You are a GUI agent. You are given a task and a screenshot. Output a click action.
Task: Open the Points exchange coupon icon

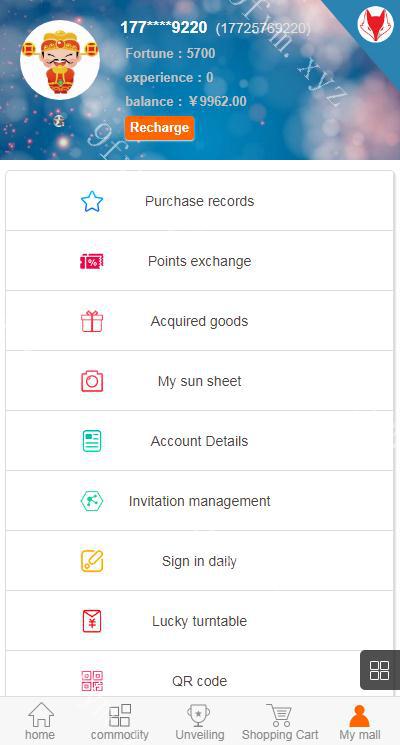[92, 261]
